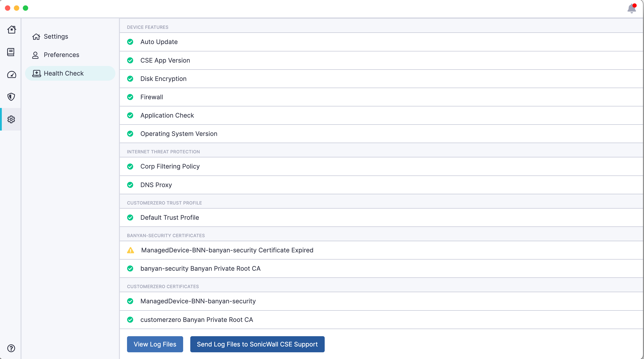
Task: Open Default Trust Profile item
Action: pyautogui.click(x=169, y=218)
